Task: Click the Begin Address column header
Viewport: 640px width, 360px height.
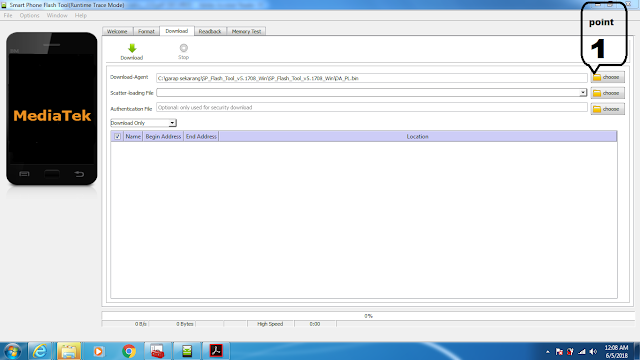Action: (163, 136)
